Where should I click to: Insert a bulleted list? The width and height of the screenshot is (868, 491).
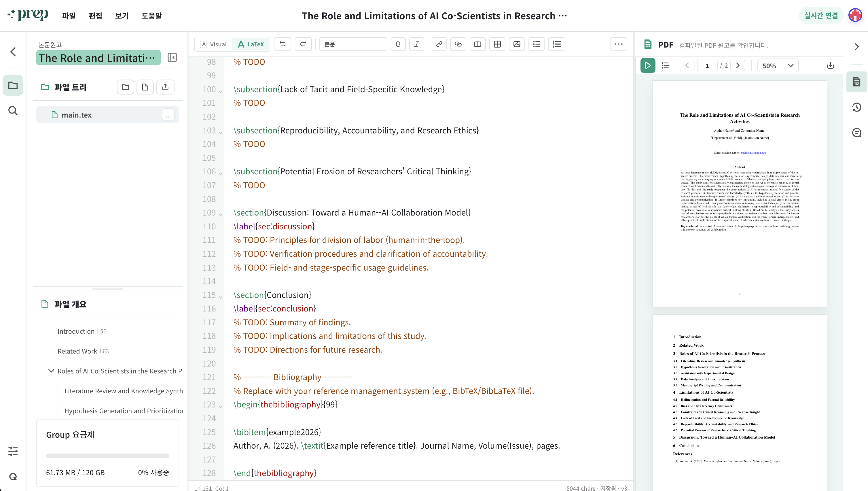pos(537,44)
